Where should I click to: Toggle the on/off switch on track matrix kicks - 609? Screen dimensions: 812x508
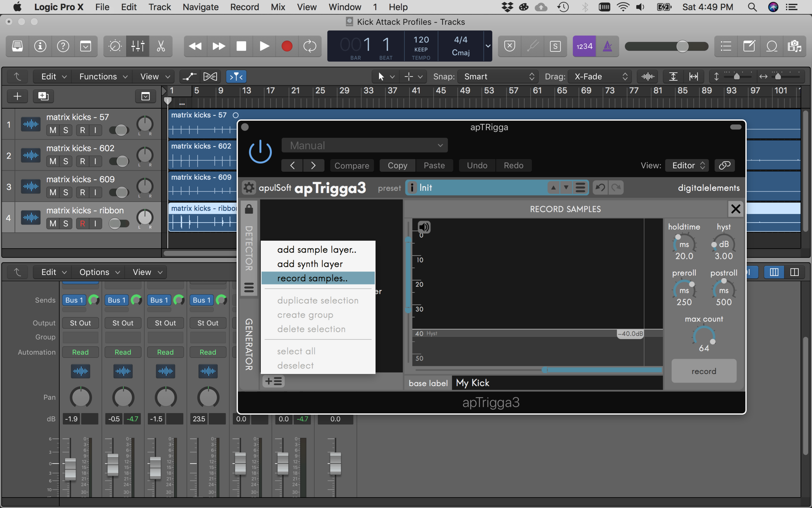[x=119, y=192]
